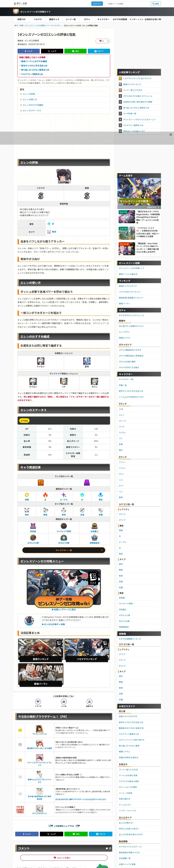Open the 対ホロウ6課 faction list
Viewport: 174px width, 868px height.
pos(64,539)
